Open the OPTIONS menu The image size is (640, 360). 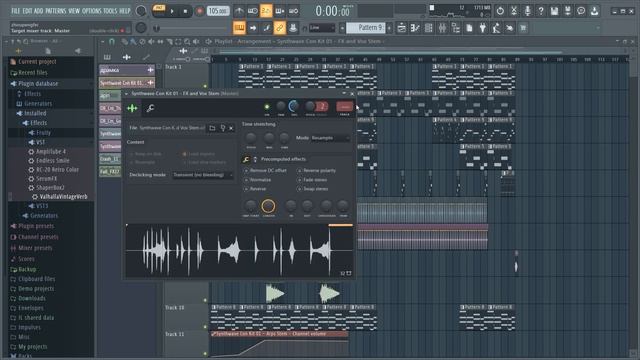click(x=91, y=11)
